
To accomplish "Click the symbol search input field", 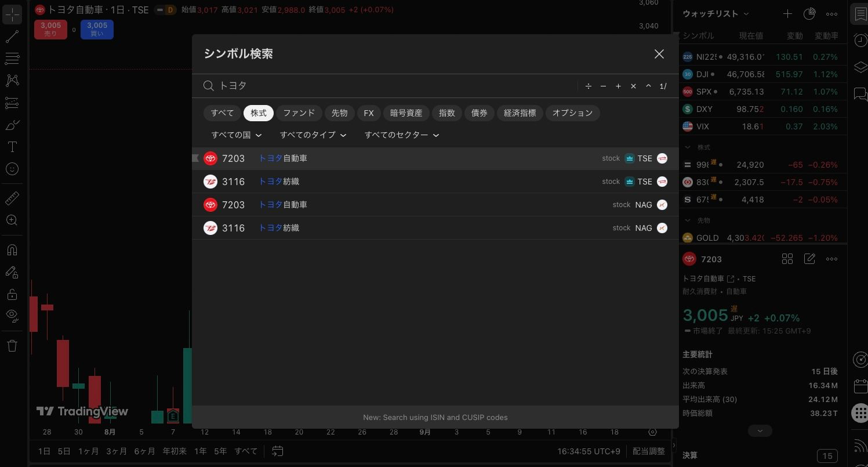I will (x=394, y=86).
